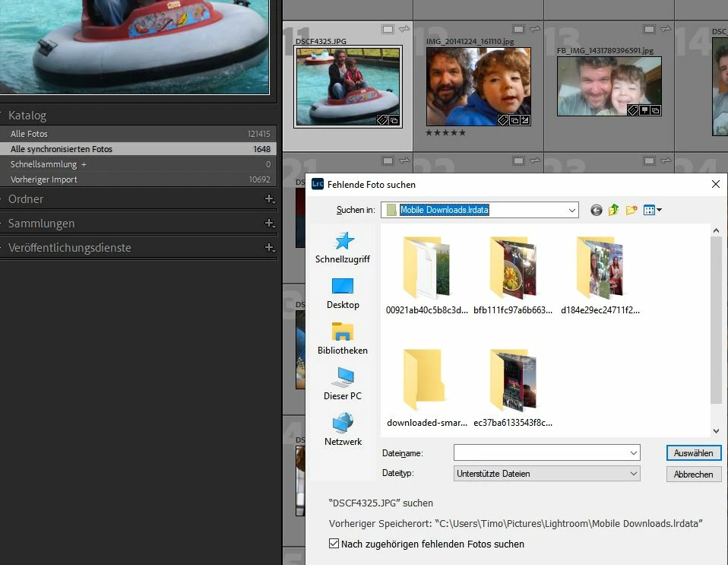The width and height of the screenshot is (728, 565).
Task: Click the file name label 'DSCF4325.JPG'
Action: point(321,41)
